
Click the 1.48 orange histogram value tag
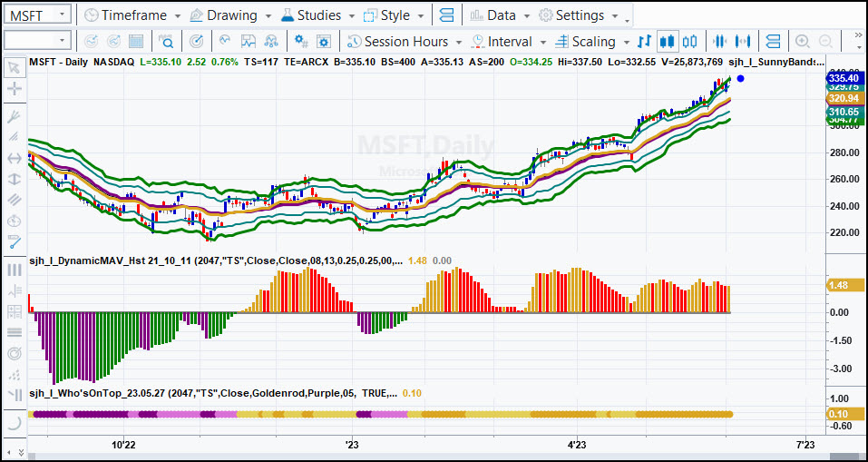click(x=845, y=285)
